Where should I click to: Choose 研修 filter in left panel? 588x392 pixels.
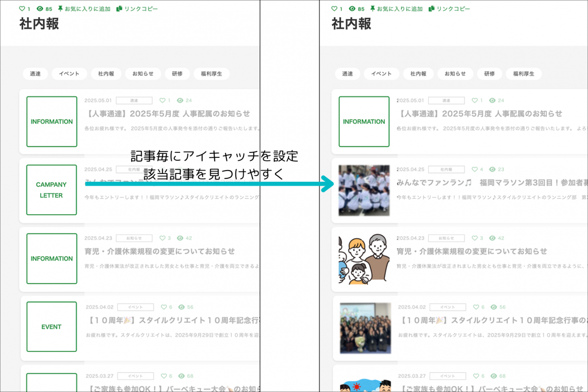tap(177, 74)
